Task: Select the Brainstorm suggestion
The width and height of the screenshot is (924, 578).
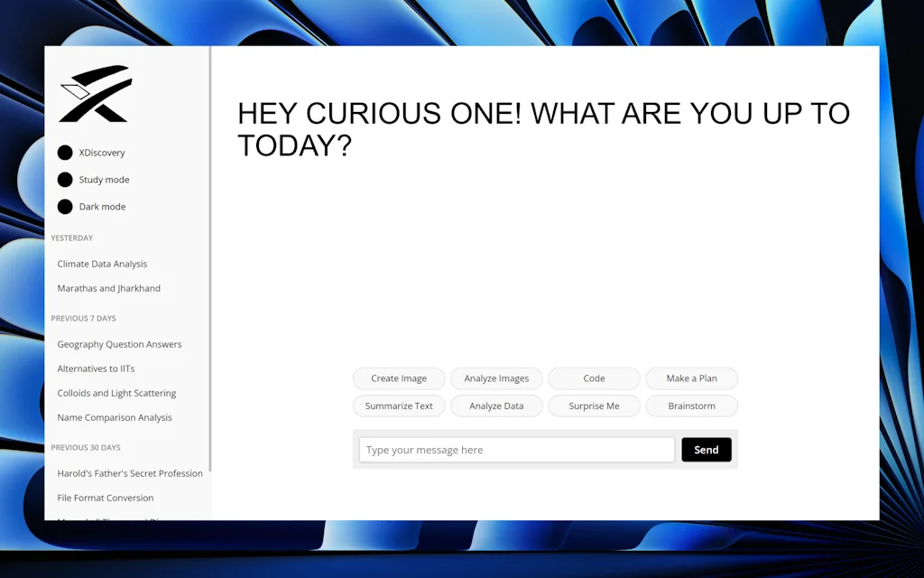Action: click(691, 406)
